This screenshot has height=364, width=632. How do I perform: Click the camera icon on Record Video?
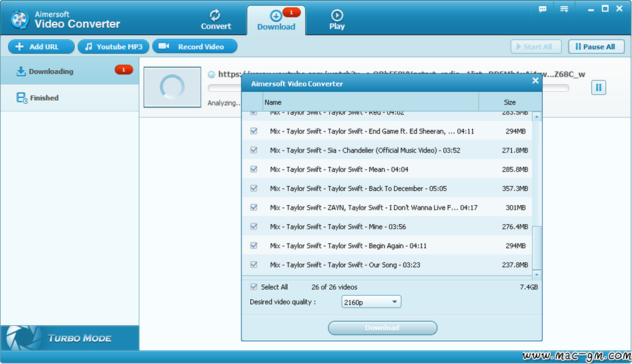[164, 46]
